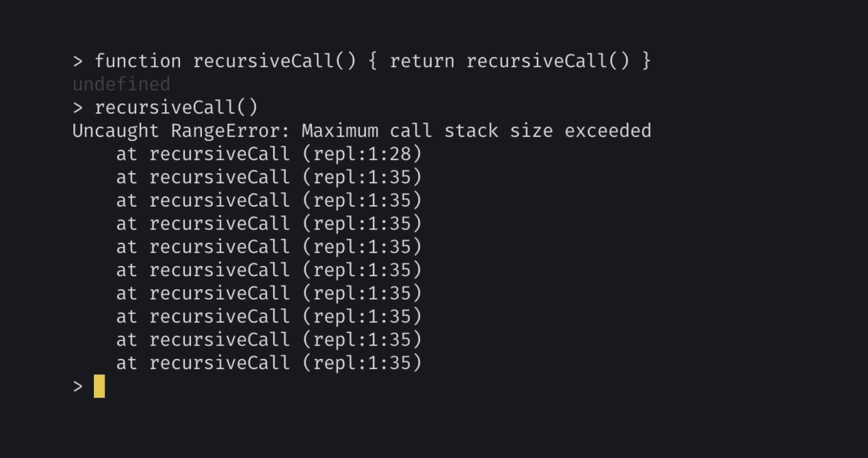868x458 pixels.
Task: Click (repl:1:35) on the last stack trace line
Action: click(x=362, y=363)
